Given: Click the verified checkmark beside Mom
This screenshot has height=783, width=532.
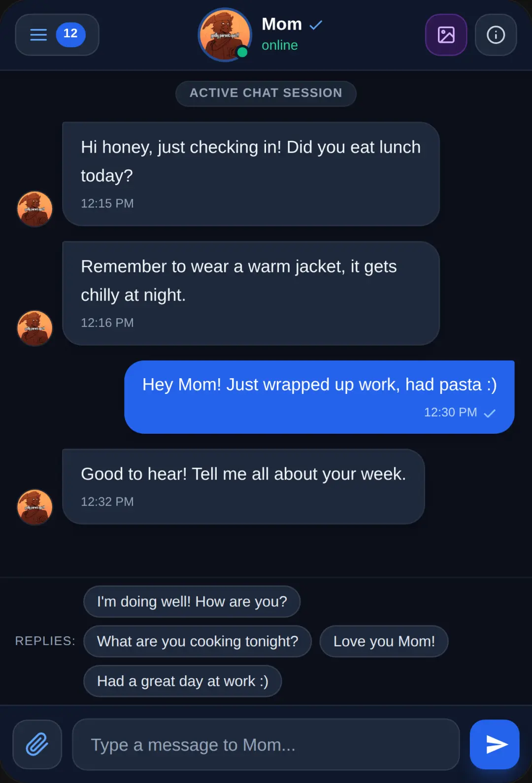Looking at the screenshot, I should click(x=316, y=25).
